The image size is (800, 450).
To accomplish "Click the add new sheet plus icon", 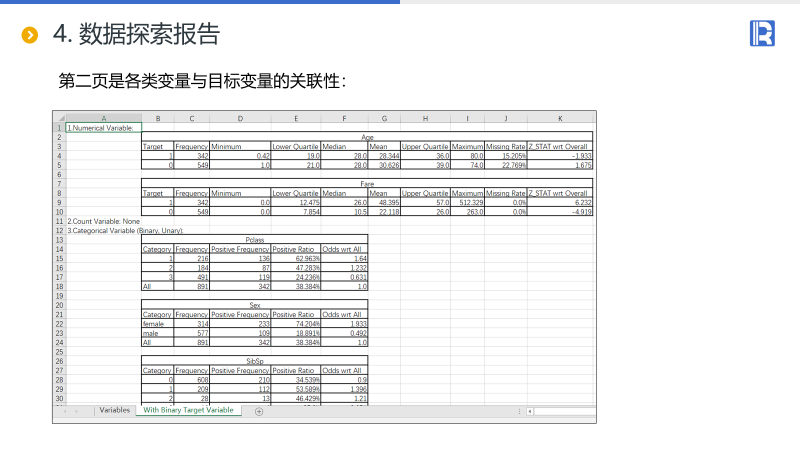I will (x=259, y=412).
